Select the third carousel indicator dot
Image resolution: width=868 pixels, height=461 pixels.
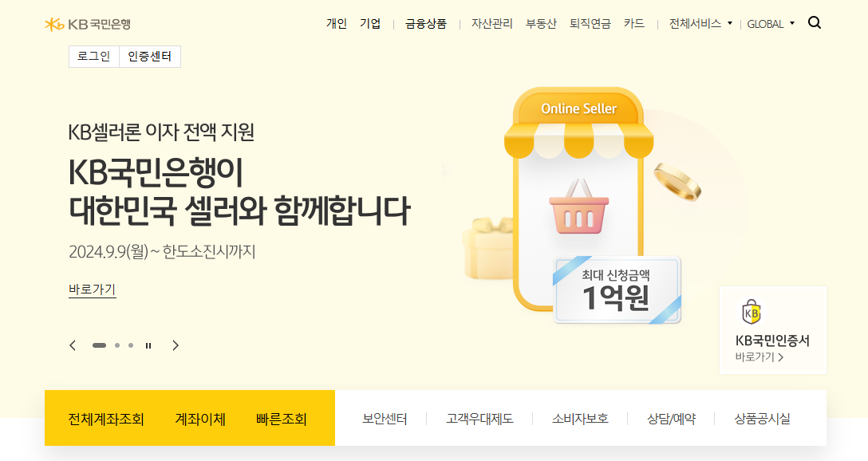tap(131, 345)
